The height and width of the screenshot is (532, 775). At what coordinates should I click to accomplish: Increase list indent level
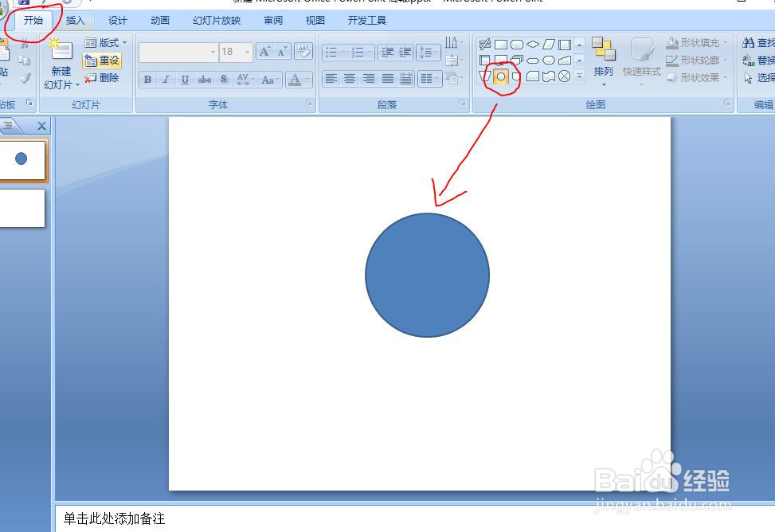pos(405,52)
